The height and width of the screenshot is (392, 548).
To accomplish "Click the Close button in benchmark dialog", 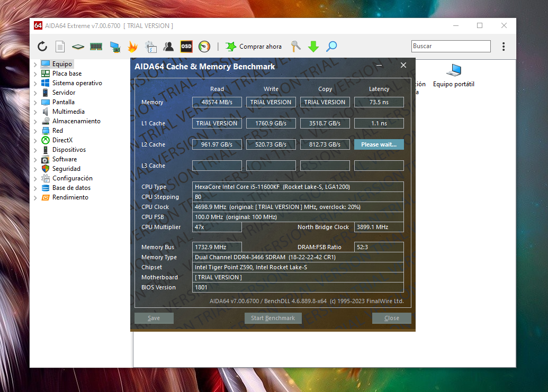I will tap(392, 318).
